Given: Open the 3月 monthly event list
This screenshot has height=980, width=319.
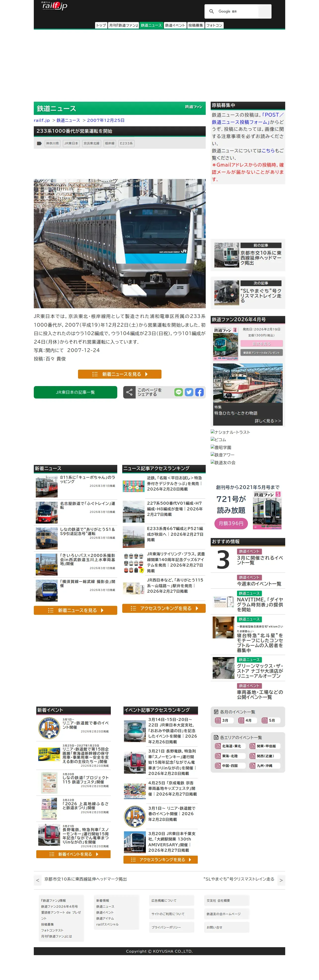Looking at the screenshot, I should (224, 720).
